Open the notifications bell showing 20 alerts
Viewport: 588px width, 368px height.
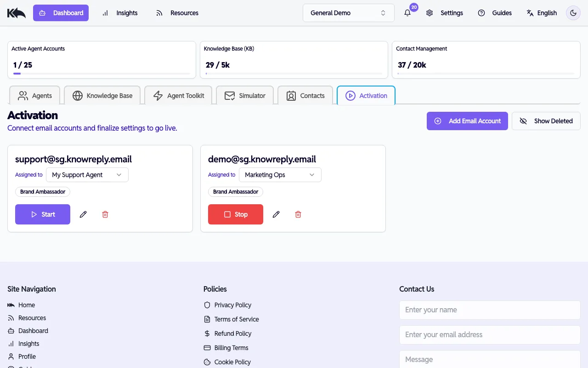(407, 13)
